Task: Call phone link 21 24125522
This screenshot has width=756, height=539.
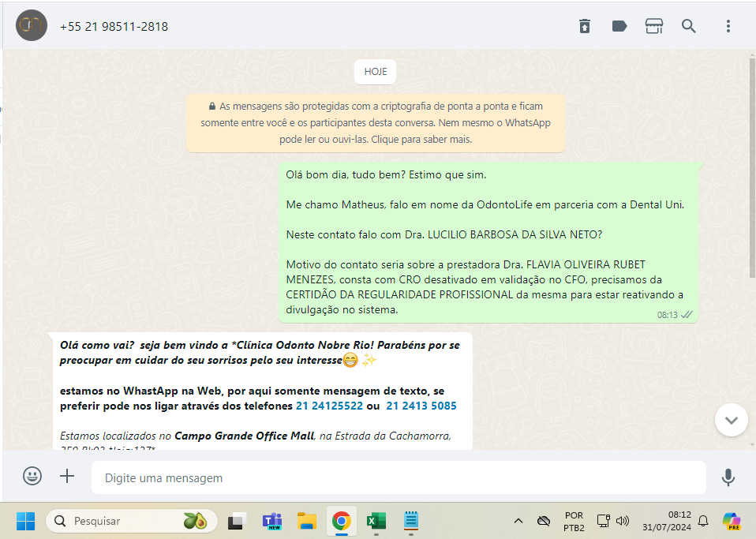Action: [x=329, y=406]
